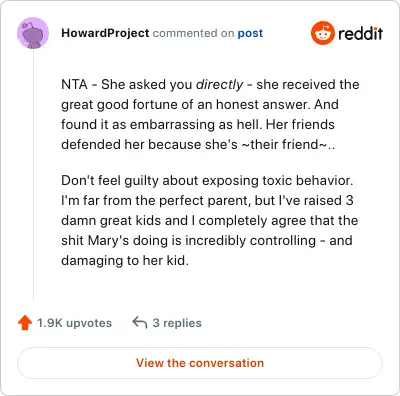Screen dimensions: 400x396
Task: Click the "reddit" wordmark text
Action: 360,33
